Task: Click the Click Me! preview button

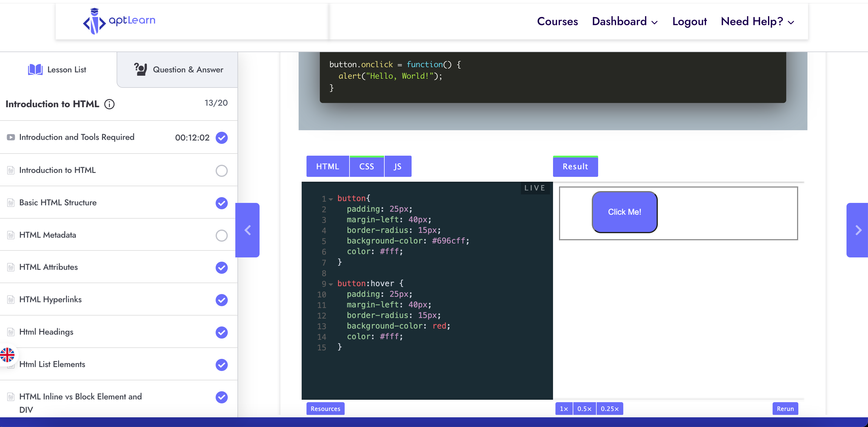Action: [624, 212]
